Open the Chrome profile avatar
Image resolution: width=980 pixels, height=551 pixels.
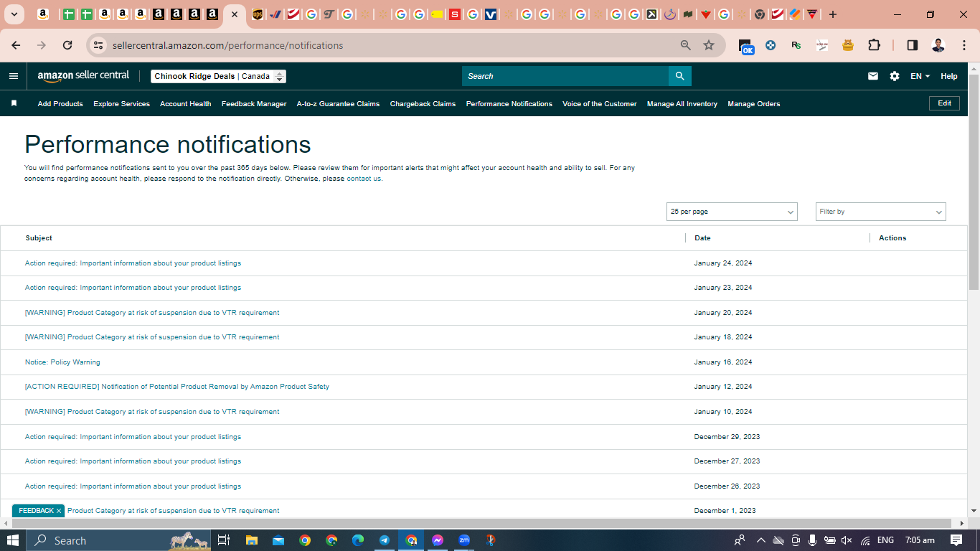[x=938, y=45]
